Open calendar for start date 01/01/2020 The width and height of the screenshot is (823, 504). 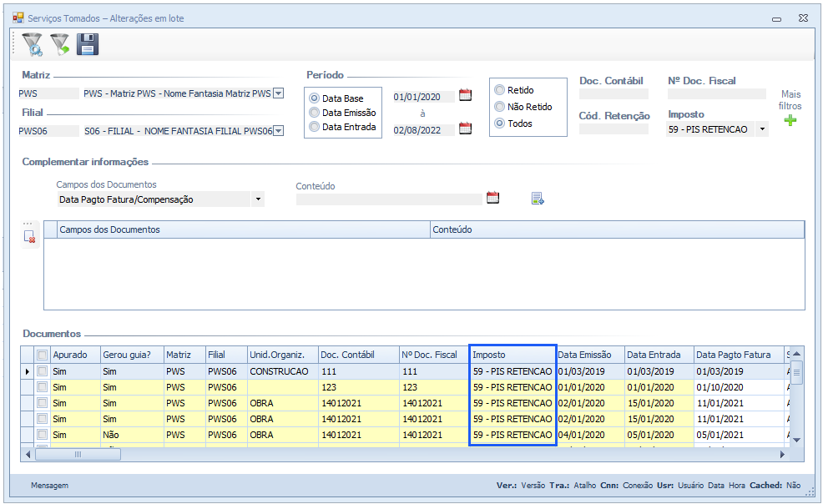click(x=466, y=95)
